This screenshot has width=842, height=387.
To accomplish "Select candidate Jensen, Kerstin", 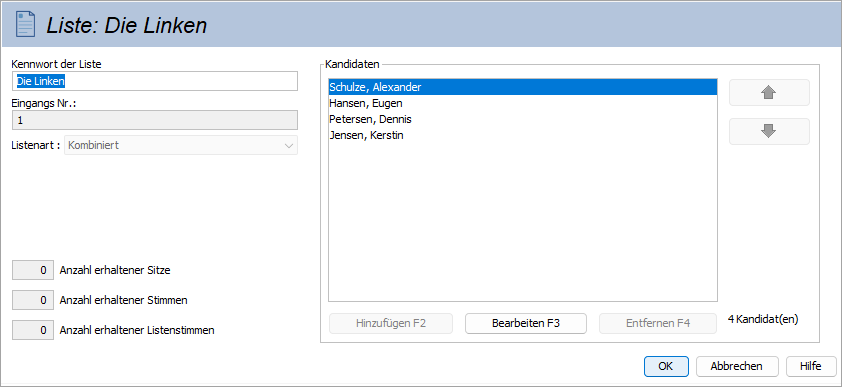I will pyautogui.click(x=523, y=135).
